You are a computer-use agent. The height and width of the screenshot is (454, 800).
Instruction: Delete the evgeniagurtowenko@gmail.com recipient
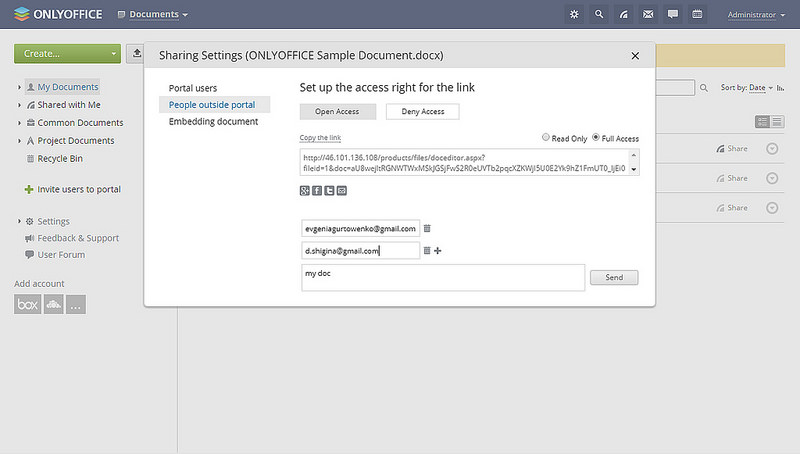(427, 228)
